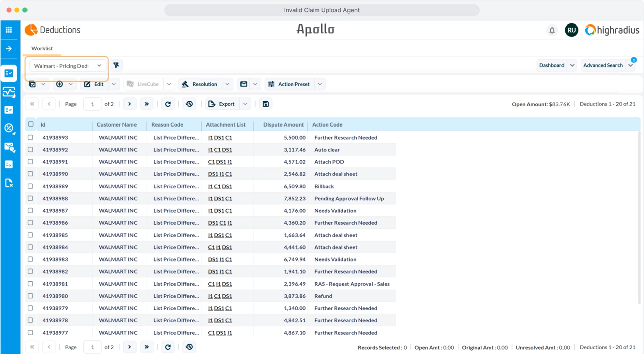
Task: Open the dropdown arrow beside LiveCube
Action: point(169,84)
